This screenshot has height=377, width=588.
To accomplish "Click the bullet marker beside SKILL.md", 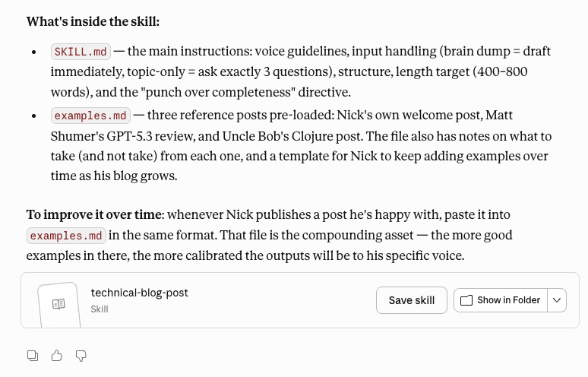I will point(33,52).
